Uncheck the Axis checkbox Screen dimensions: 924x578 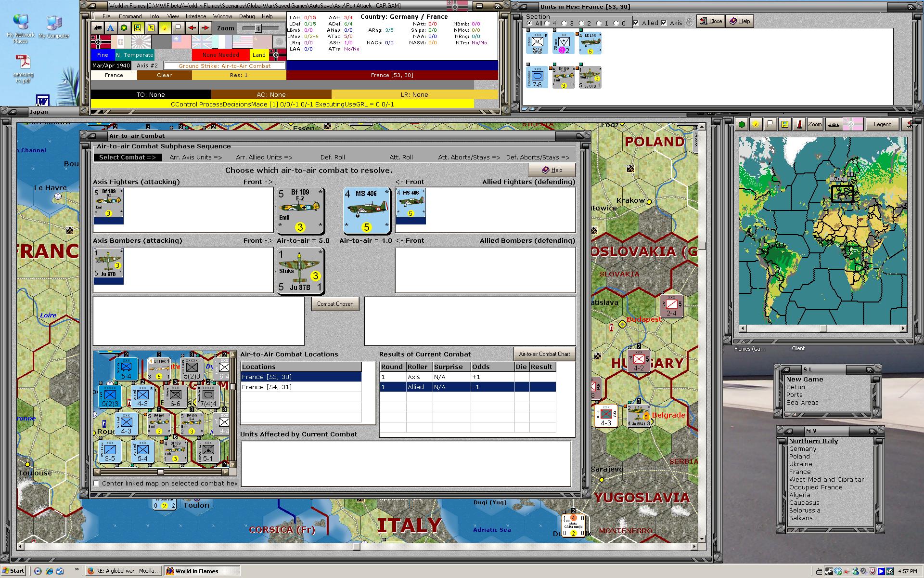tap(664, 23)
